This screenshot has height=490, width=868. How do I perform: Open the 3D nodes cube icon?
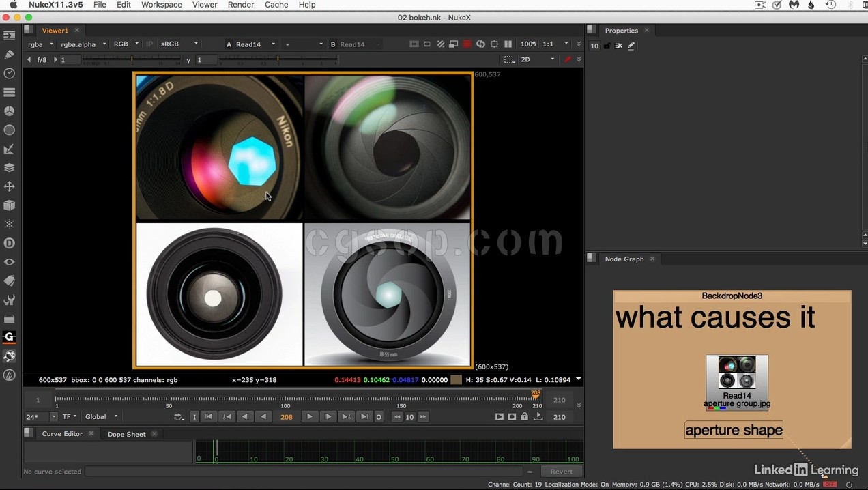pyautogui.click(x=10, y=205)
